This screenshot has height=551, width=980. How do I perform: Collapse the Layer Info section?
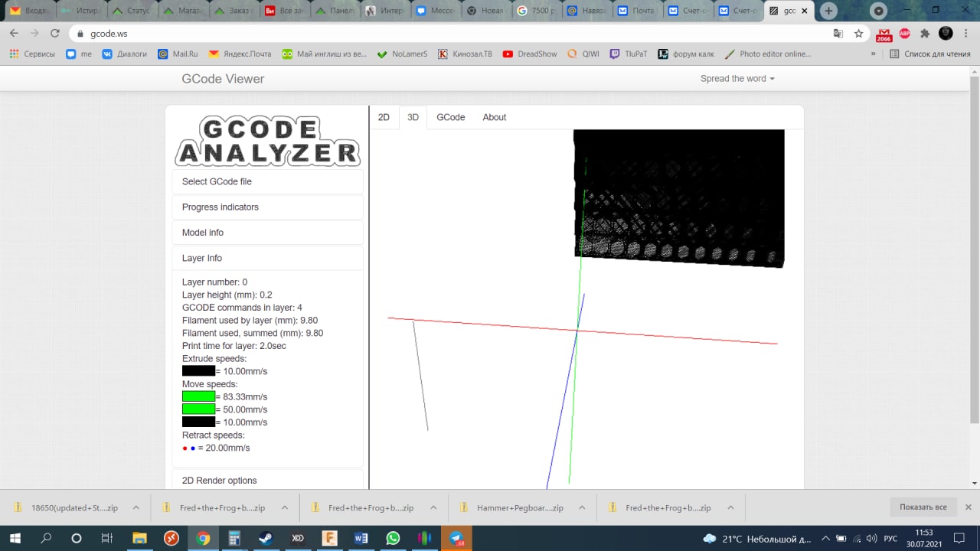pyautogui.click(x=267, y=258)
